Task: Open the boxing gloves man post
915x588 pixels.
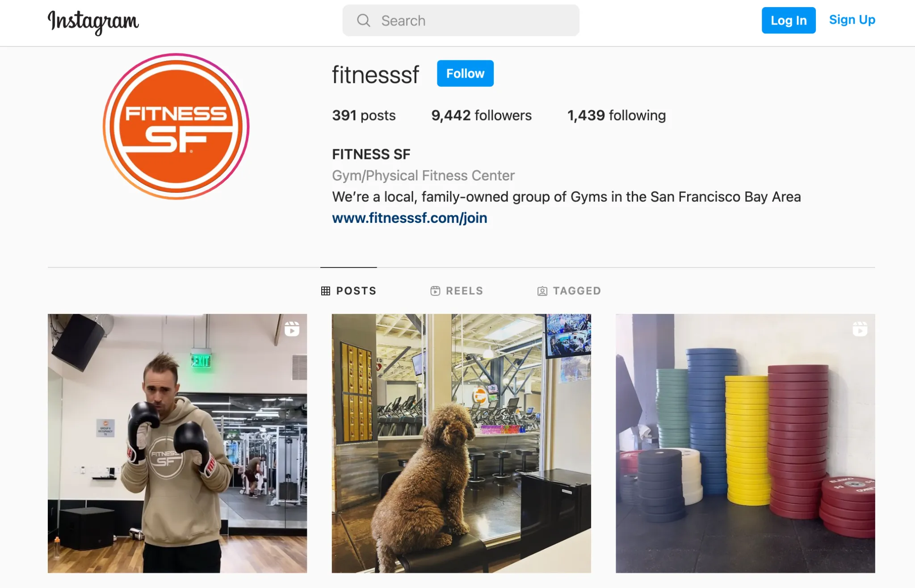Action: 177,443
